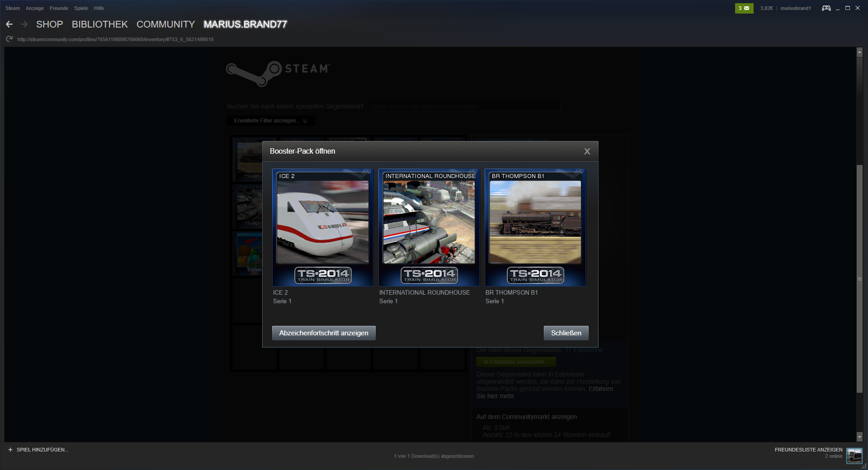Open the downloads status text
This screenshot has width=868, height=470.
pos(434,456)
